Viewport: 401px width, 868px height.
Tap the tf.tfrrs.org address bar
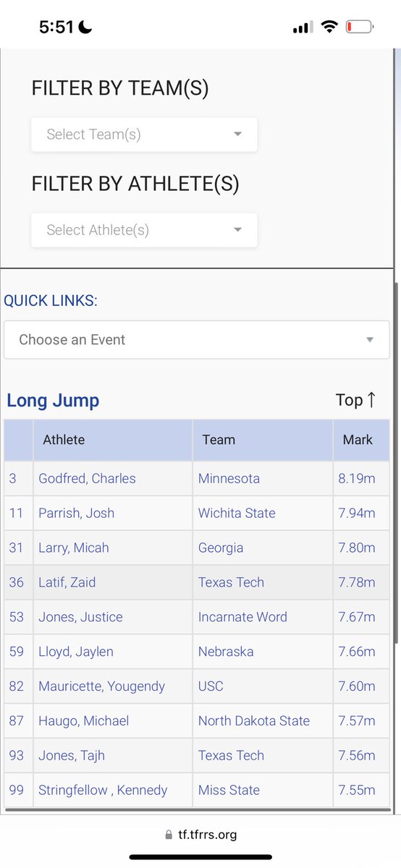(200, 835)
